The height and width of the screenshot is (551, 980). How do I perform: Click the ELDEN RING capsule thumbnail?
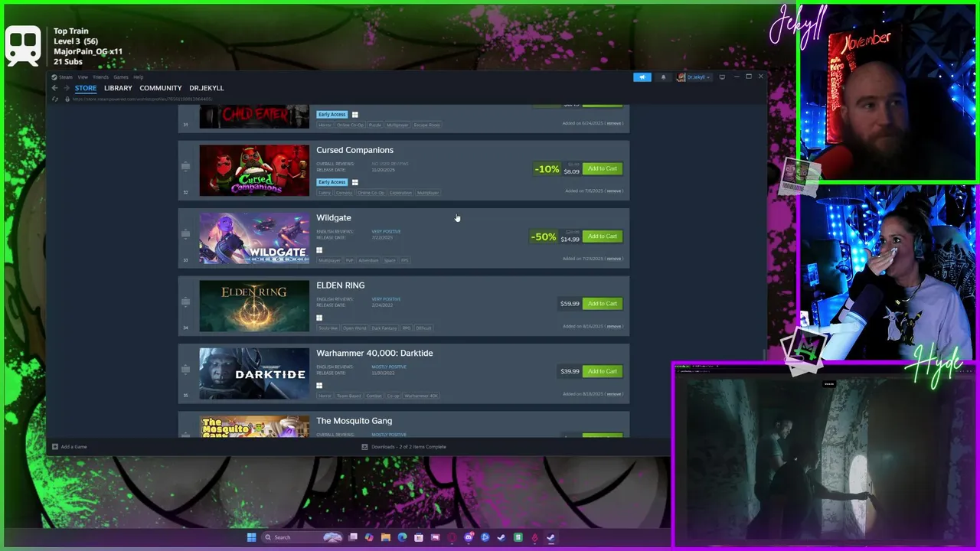click(254, 306)
